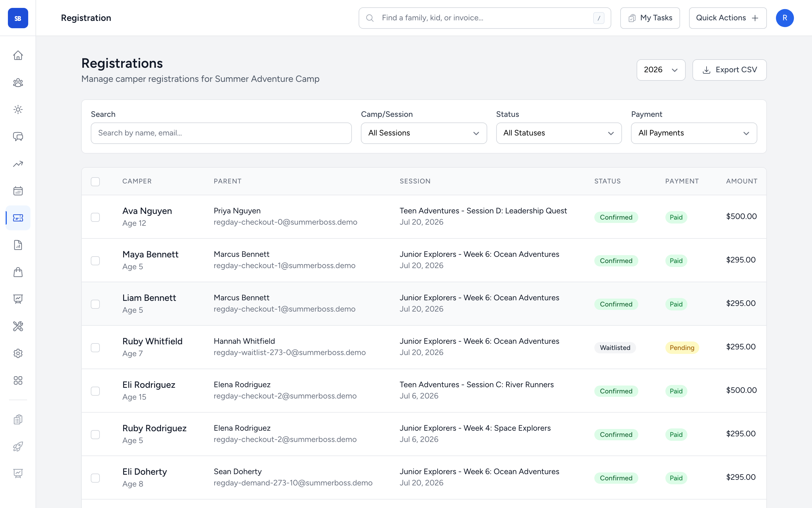Open the rocket launch icon in sidebar
Screen dimensions: 812x508
pyautogui.click(x=18, y=446)
